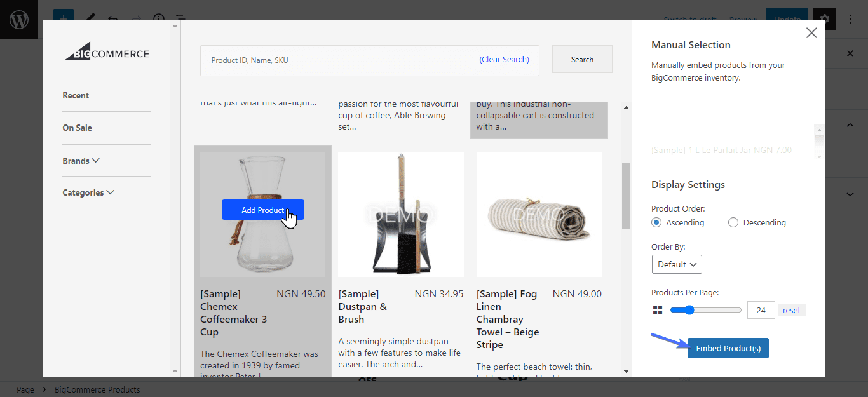Click the "[Sample] Dustpan & Brush" title

(x=363, y=307)
